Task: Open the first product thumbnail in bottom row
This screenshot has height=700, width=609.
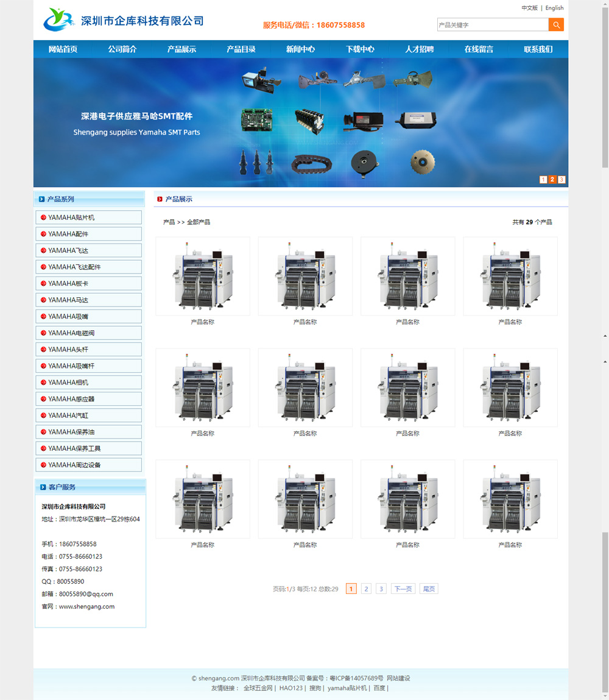Action: pyautogui.click(x=203, y=499)
